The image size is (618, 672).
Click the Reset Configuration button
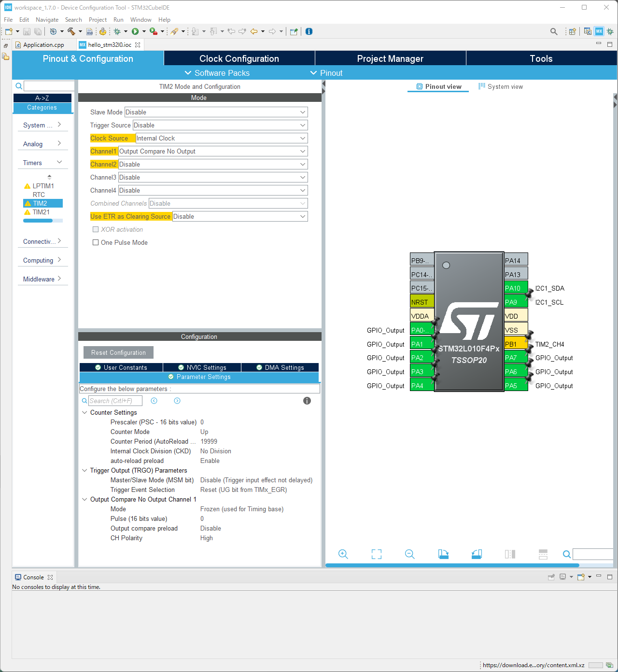pos(118,352)
